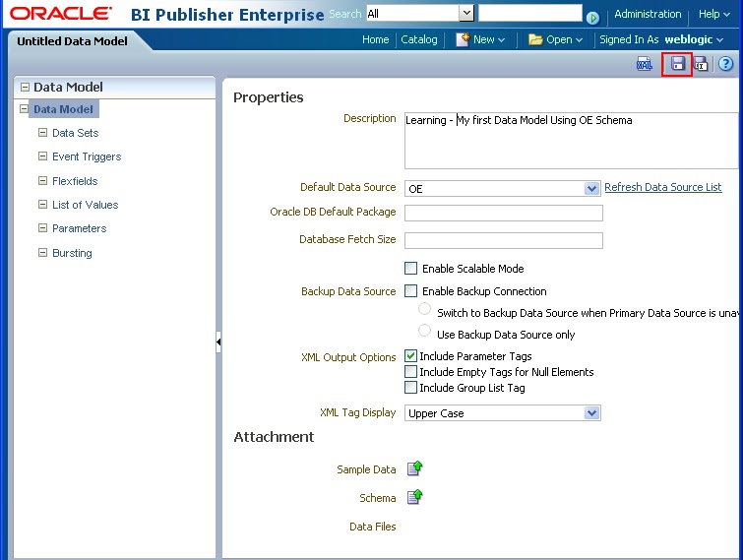Click the green search go button
This screenshot has width=743, height=560.
coord(592,18)
